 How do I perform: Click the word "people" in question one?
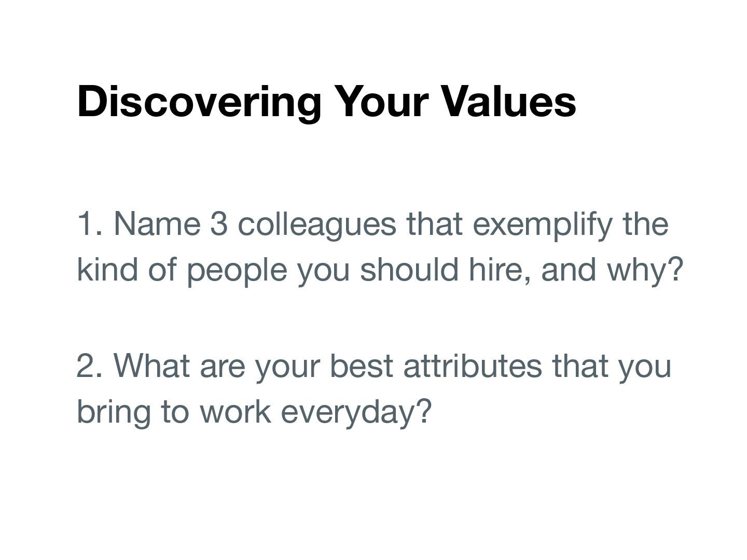pos(237,270)
